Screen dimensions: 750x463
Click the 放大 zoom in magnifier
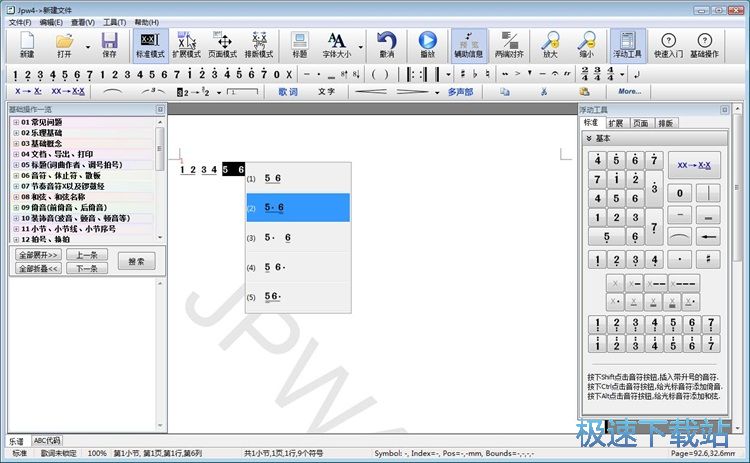pyautogui.click(x=550, y=44)
